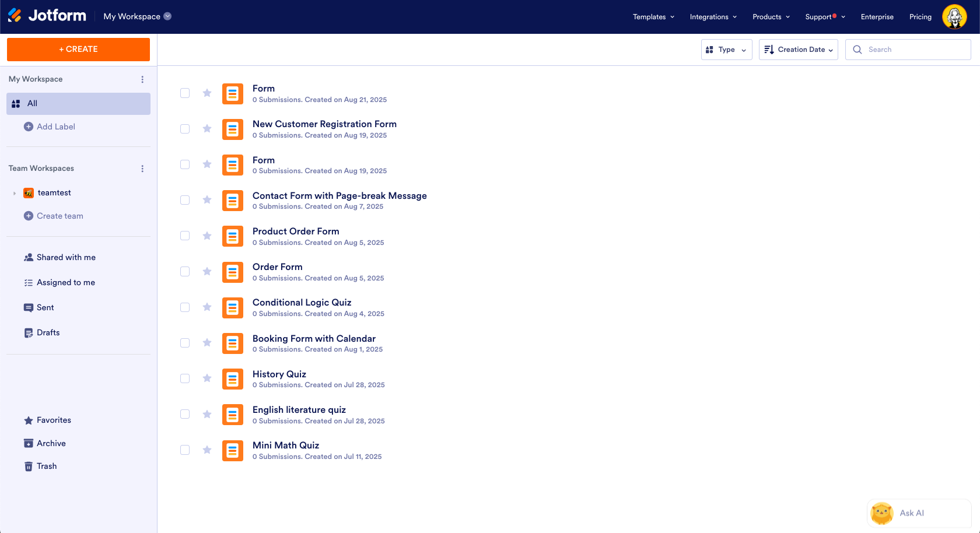The height and width of the screenshot is (533, 980).
Task: Star the Order Form as favorite
Action: (206, 271)
